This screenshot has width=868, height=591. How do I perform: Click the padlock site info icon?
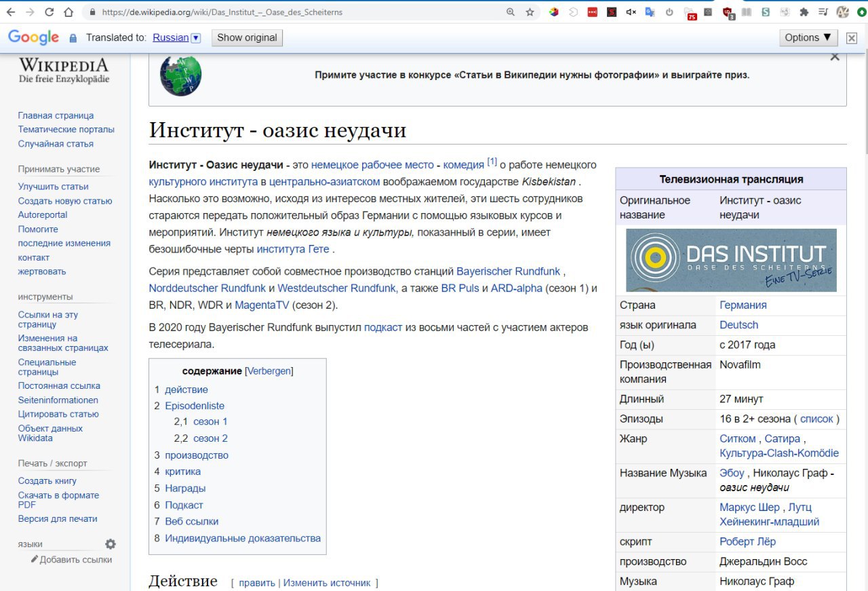[x=92, y=12]
